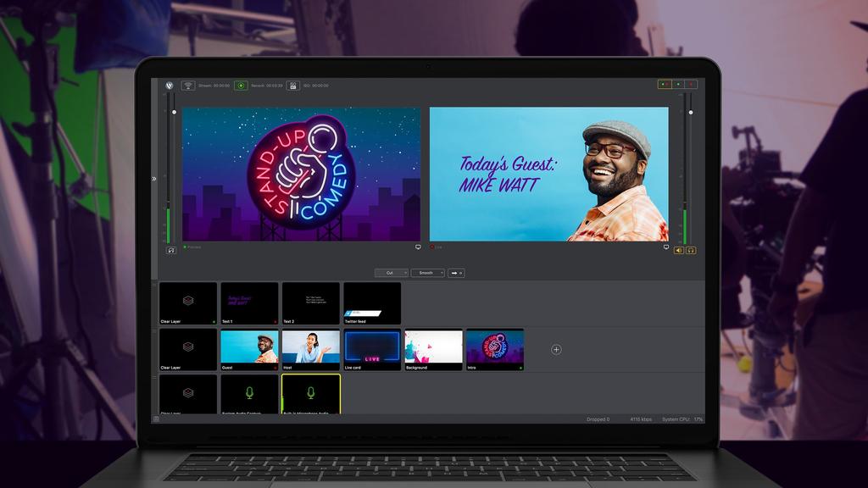Click the ISO recording camera icon
The image size is (868, 488).
tap(292, 85)
